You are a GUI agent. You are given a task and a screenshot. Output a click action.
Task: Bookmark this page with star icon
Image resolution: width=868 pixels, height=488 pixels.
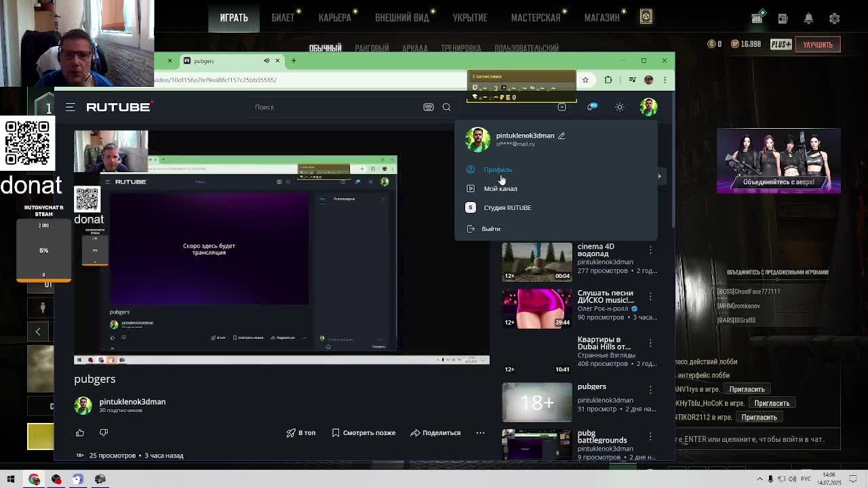pos(585,80)
